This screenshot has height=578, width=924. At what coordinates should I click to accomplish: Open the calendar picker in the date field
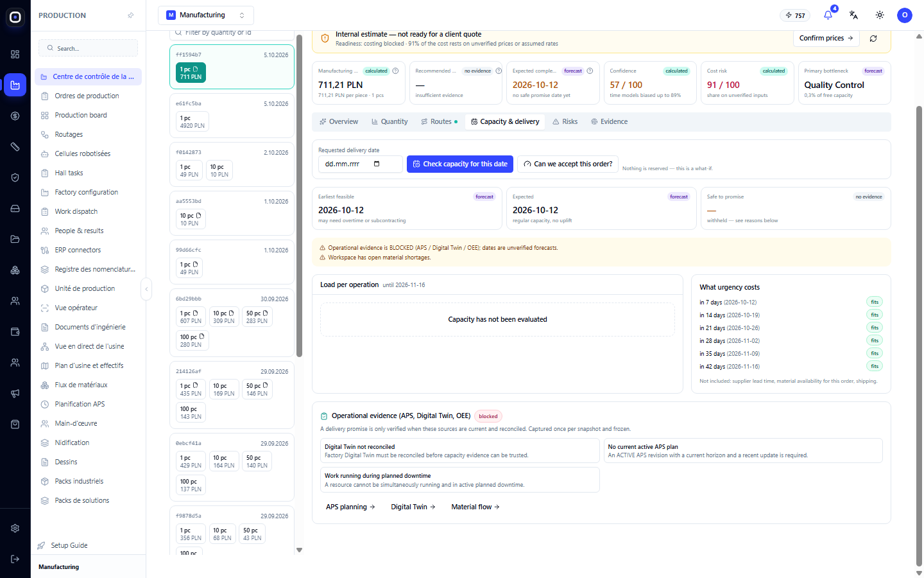point(377,164)
